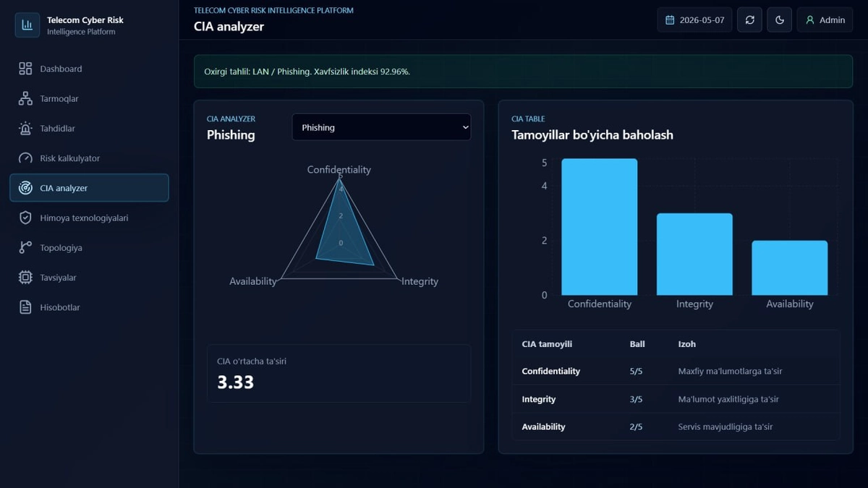
Task: Open the 2026-05-07 date picker
Action: click(694, 20)
